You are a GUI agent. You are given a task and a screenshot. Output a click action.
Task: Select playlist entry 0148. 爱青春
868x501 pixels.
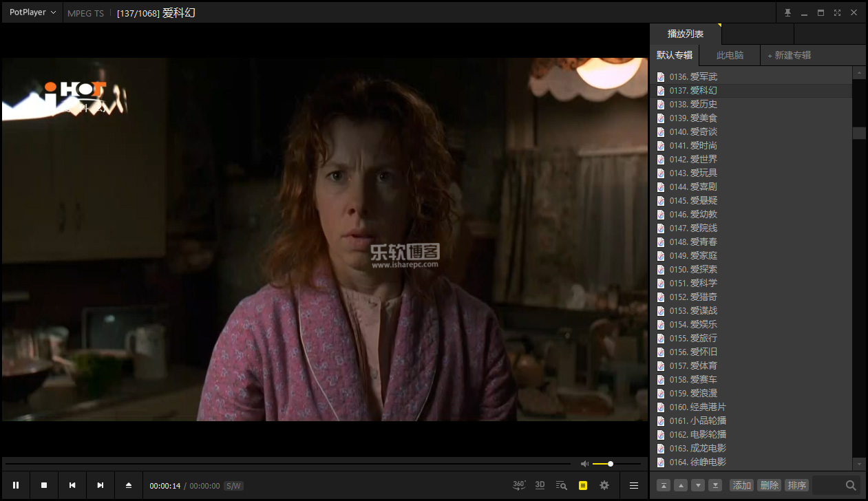coord(751,242)
